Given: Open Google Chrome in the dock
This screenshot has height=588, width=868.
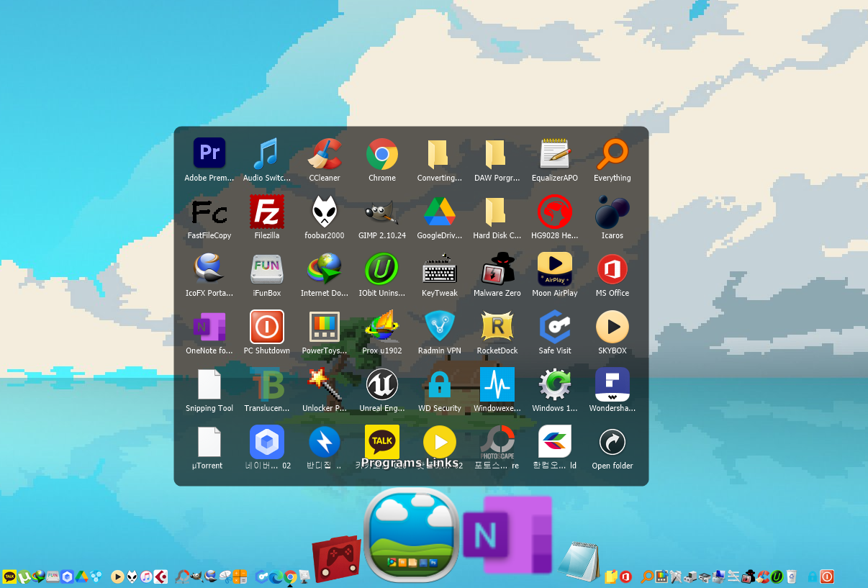Looking at the screenshot, I should tap(290, 576).
